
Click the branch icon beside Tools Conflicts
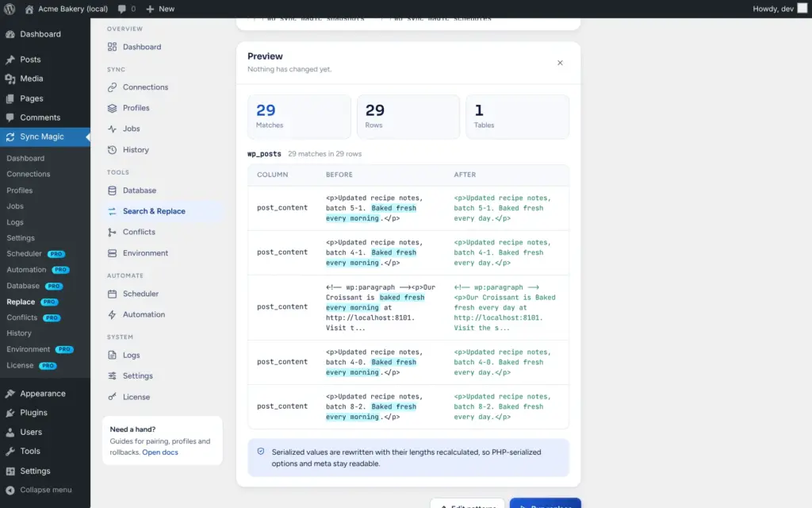click(112, 232)
